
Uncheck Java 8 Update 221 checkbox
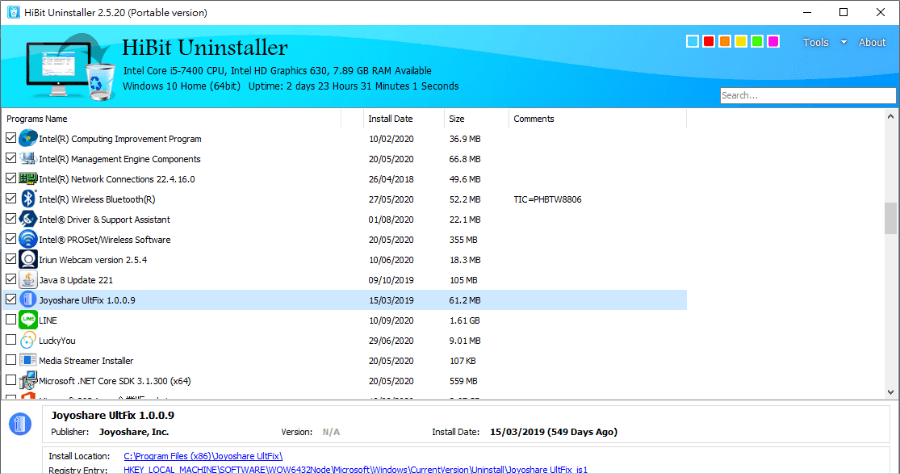11,279
